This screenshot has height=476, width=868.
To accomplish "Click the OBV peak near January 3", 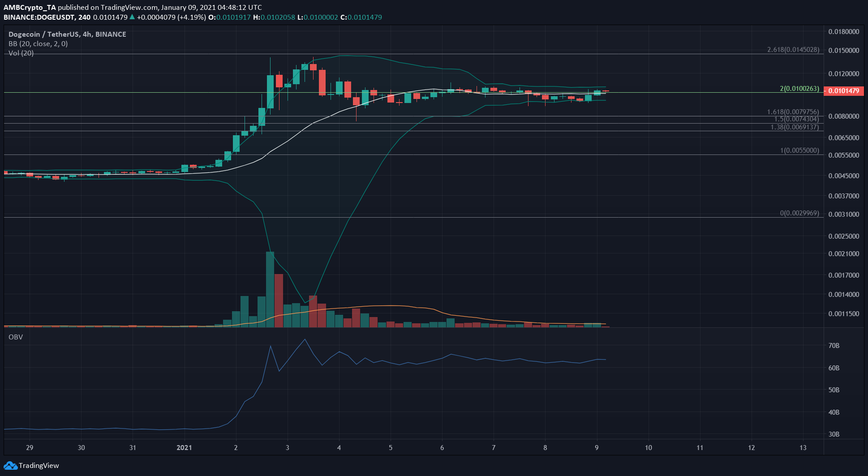I will pos(305,339).
